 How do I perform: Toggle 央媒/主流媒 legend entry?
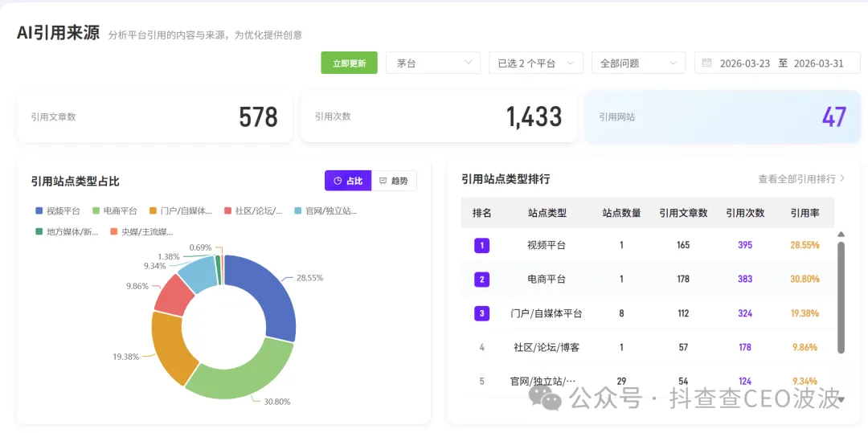pos(141,231)
